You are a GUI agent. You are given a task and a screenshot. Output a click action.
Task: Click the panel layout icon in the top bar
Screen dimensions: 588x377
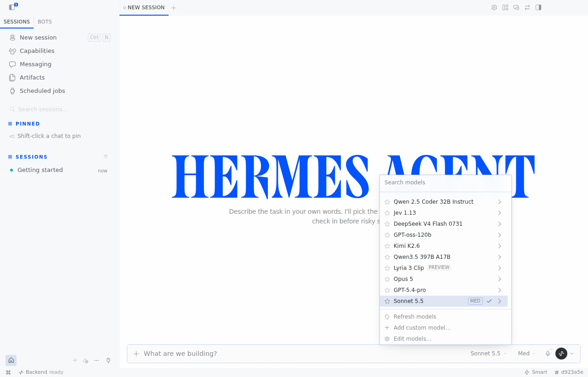[505, 7]
